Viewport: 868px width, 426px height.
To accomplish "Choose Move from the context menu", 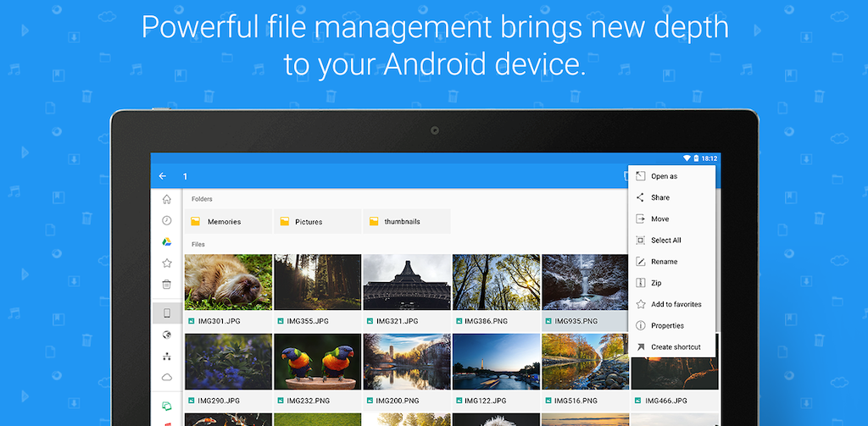I will coord(671,219).
